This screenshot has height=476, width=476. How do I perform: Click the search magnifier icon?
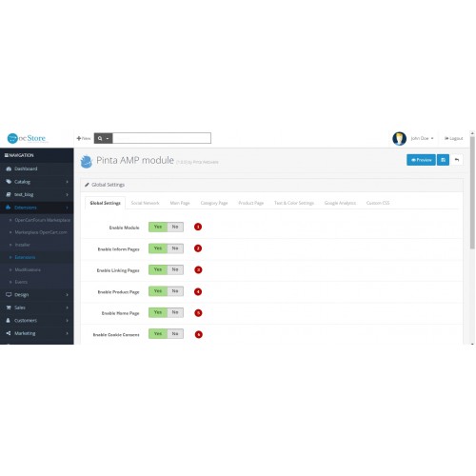pos(100,138)
